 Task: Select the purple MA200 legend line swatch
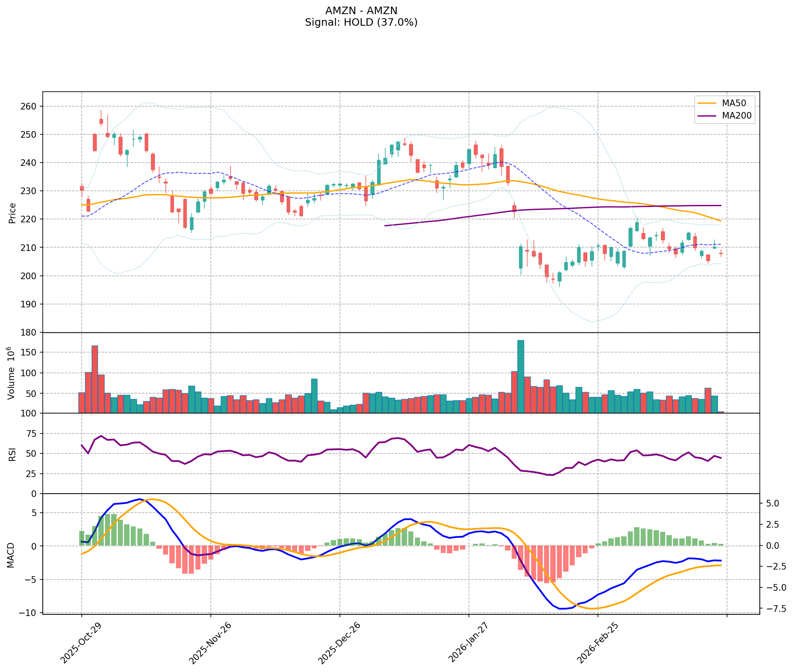tap(707, 116)
